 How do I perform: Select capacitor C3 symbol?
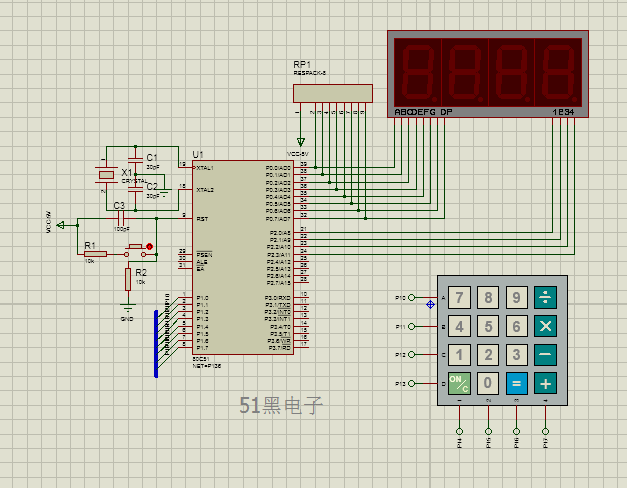[x=121, y=218]
